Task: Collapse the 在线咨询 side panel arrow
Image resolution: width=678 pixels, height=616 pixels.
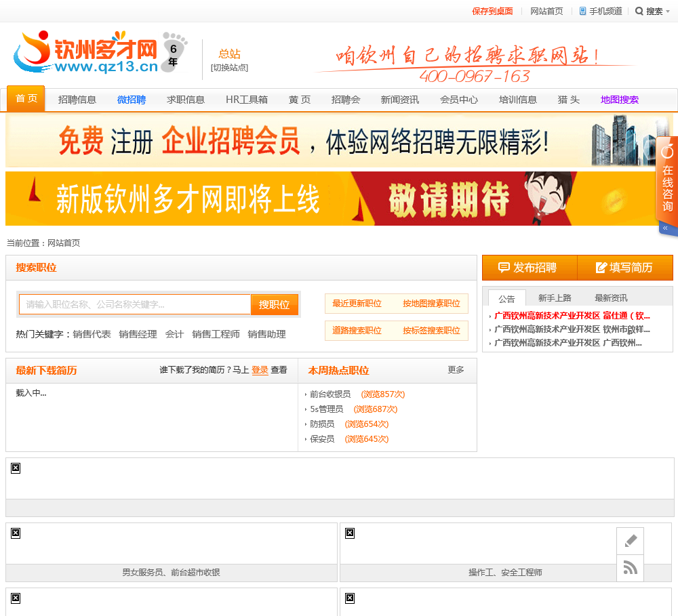Action: pyautogui.click(x=665, y=228)
